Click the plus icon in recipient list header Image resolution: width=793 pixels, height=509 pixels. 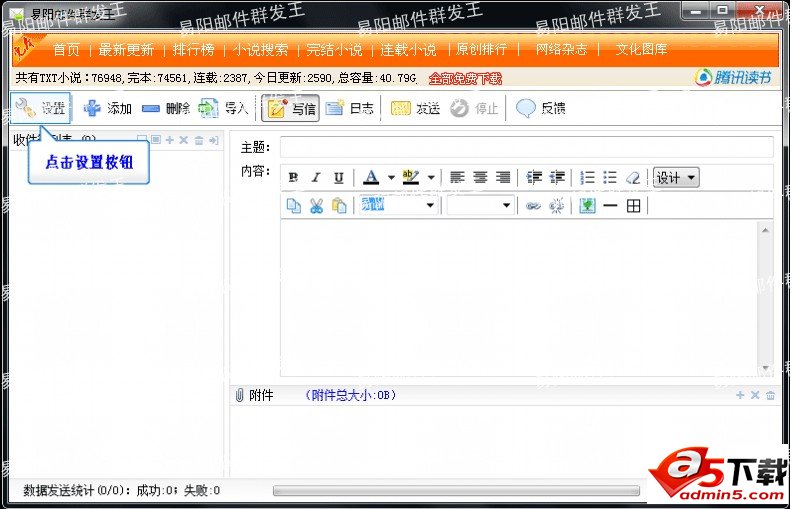170,140
